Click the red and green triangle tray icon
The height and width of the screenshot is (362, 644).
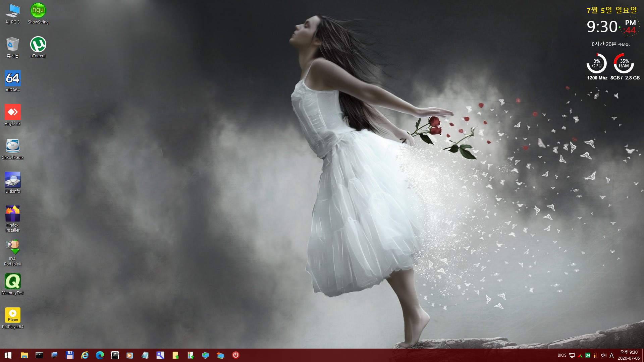580,355
